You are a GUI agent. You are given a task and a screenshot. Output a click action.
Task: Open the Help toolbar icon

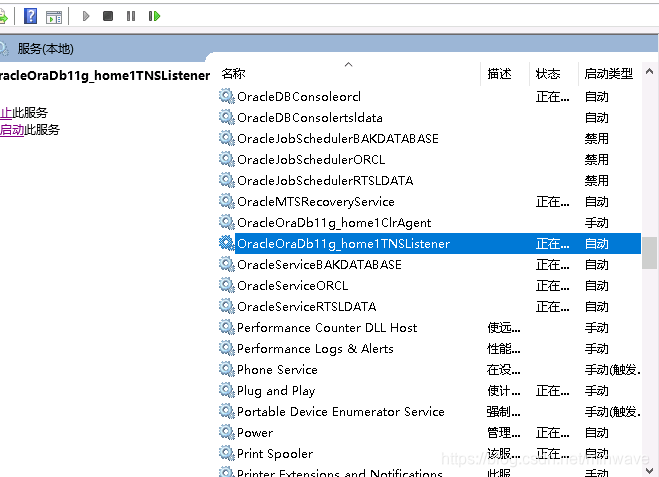[30, 16]
